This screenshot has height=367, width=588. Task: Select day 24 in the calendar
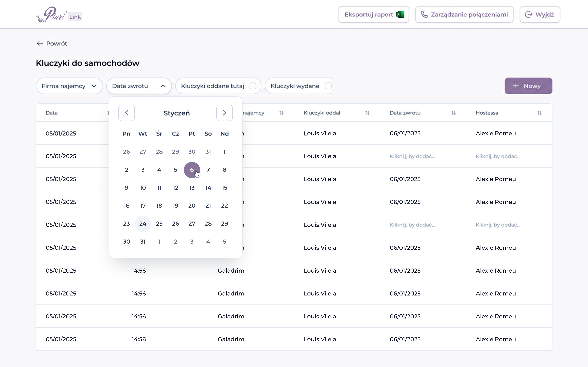(x=143, y=224)
